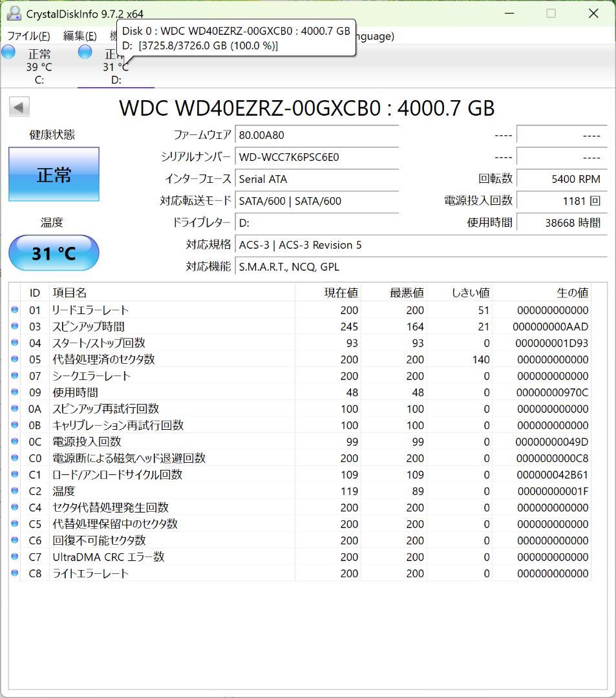
Task: Click the blue health icon for drive C:
Action: [x=8, y=52]
